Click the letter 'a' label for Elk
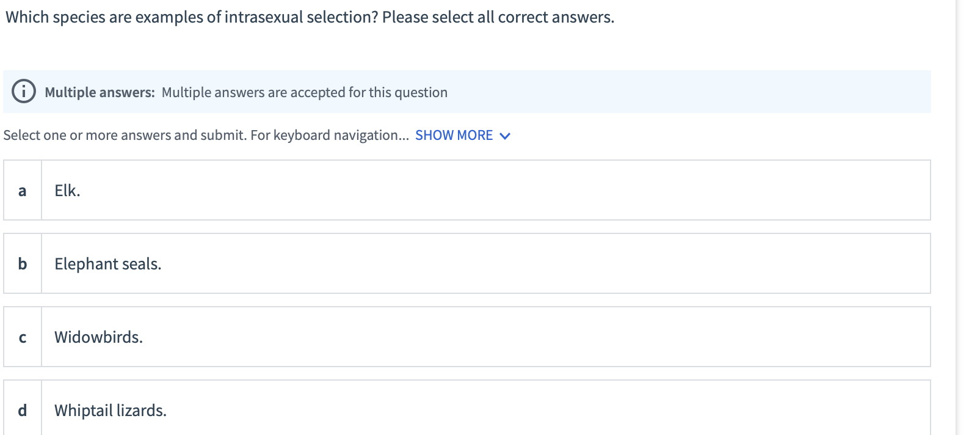 coord(22,191)
